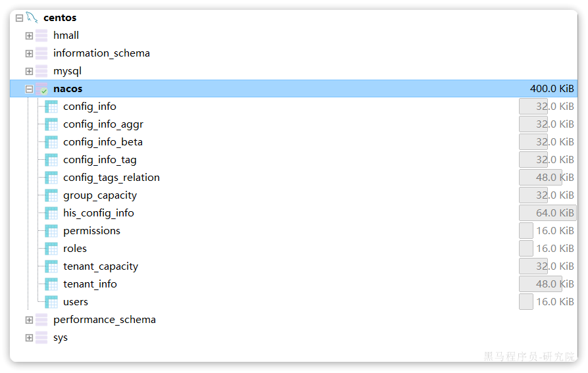Collapse the centos connection tree
The width and height of the screenshot is (588, 373).
point(19,18)
